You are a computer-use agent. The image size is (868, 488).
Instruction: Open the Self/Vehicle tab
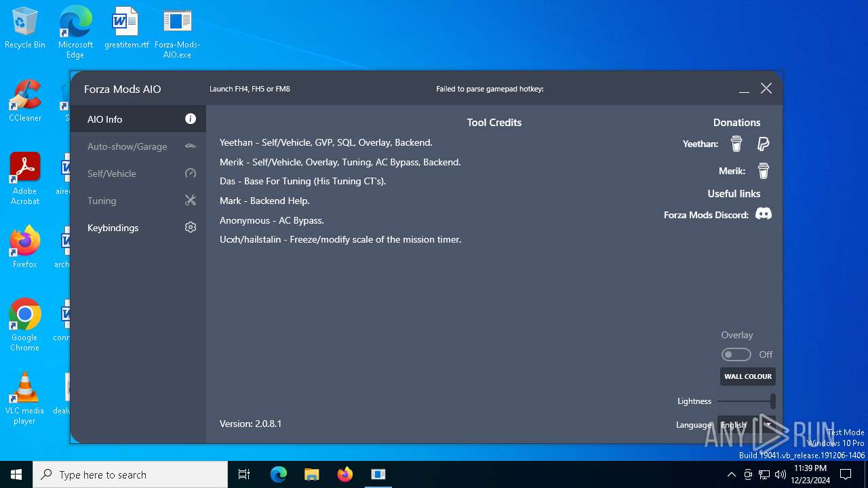(x=138, y=174)
